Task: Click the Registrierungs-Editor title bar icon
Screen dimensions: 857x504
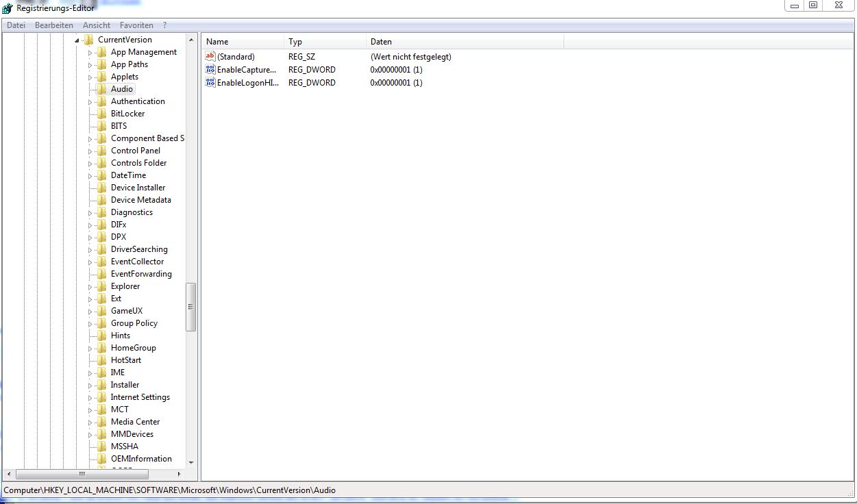Action: [8, 8]
